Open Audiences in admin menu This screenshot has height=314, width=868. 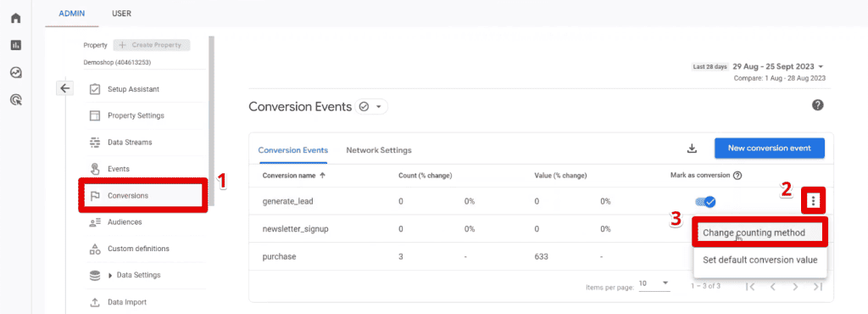125,222
